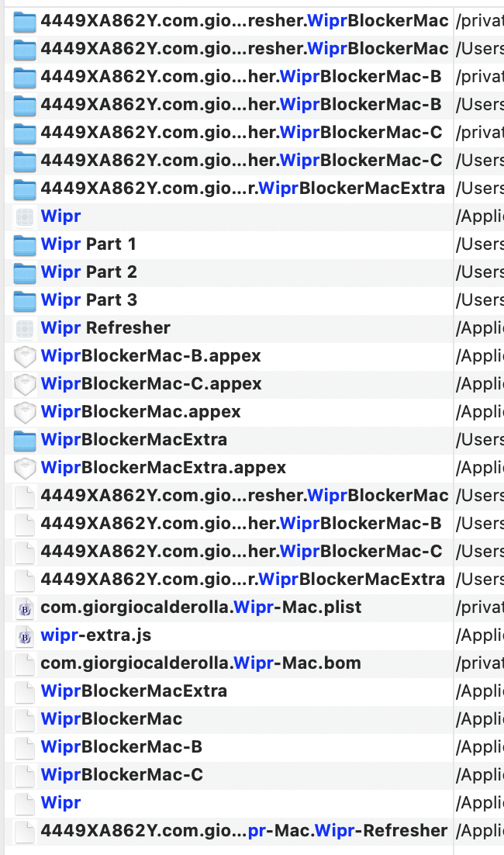Image resolution: width=504 pixels, height=855 pixels.
Task: Select the 'WiprBlockerMacExtra' folder name in /Users
Action: (x=134, y=439)
